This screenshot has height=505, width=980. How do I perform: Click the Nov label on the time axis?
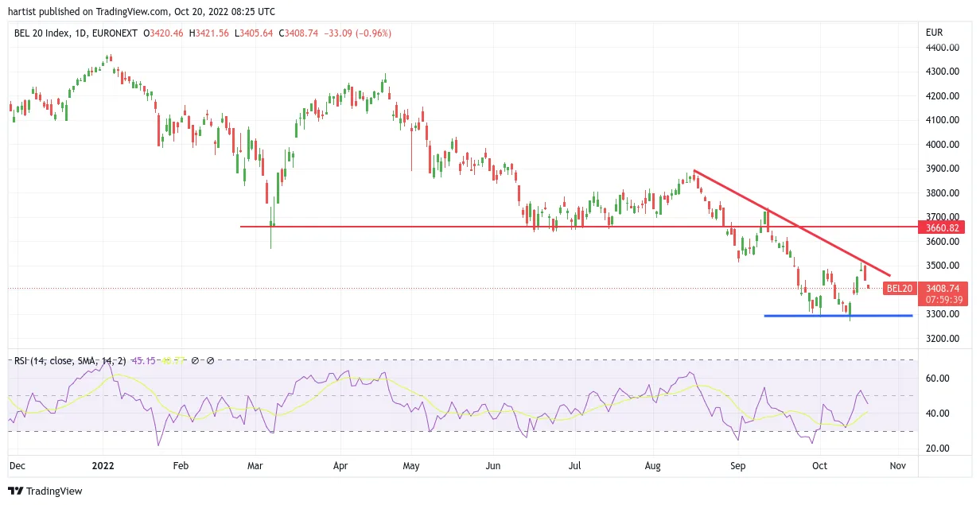pyautogui.click(x=897, y=466)
